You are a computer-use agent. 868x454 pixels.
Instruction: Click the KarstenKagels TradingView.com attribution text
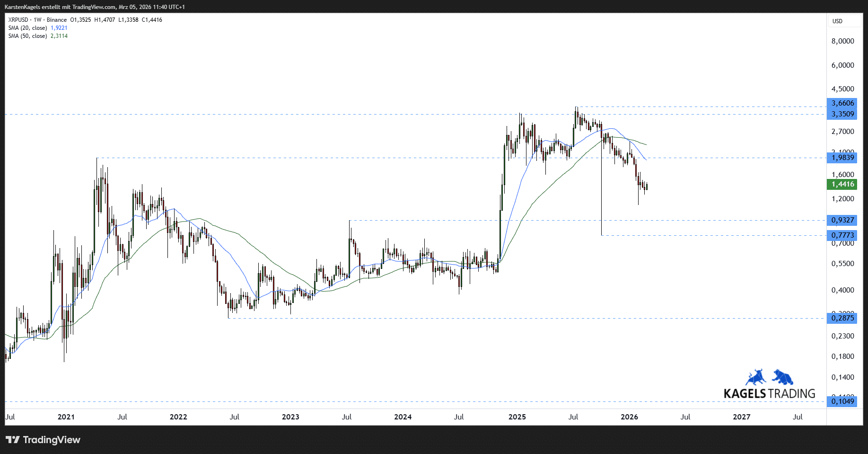pyautogui.click(x=95, y=7)
